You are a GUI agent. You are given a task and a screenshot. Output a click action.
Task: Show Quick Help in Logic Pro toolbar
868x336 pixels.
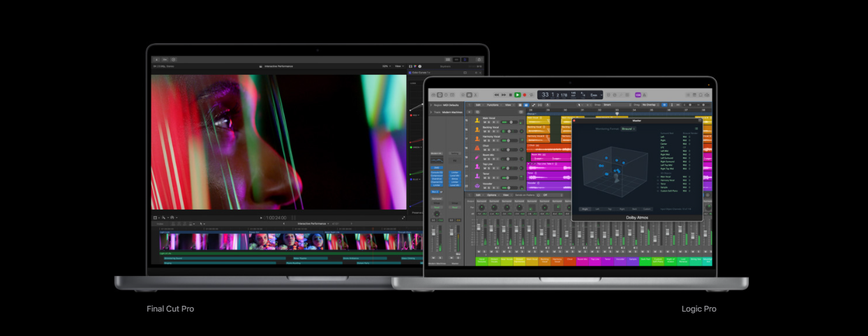pyautogui.click(x=446, y=95)
